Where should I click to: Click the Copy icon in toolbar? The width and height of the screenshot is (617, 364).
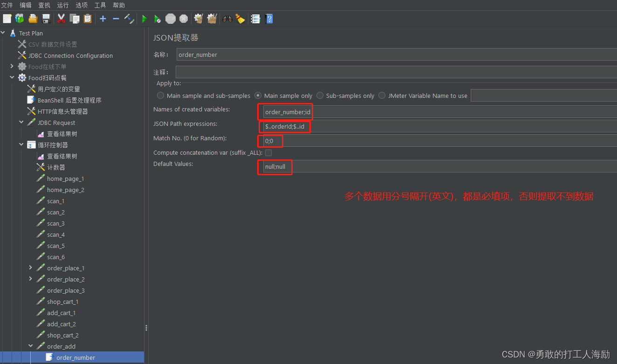75,19
